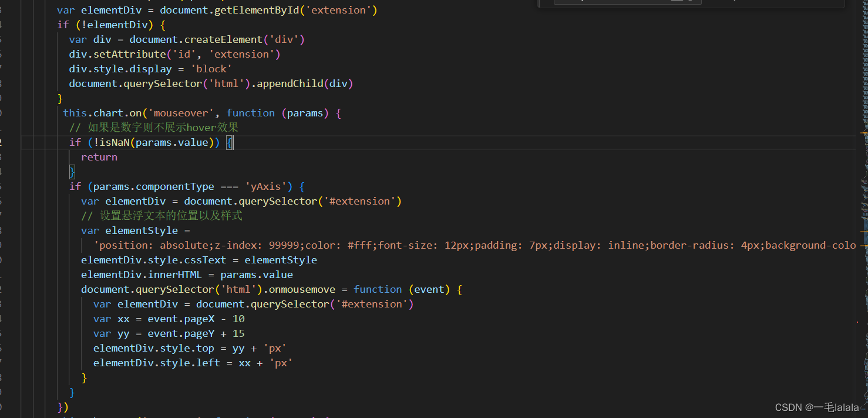Click "top" in elementDiv.style.top
Image resolution: width=868 pixels, height=418 pixels.
pos(205,348)
